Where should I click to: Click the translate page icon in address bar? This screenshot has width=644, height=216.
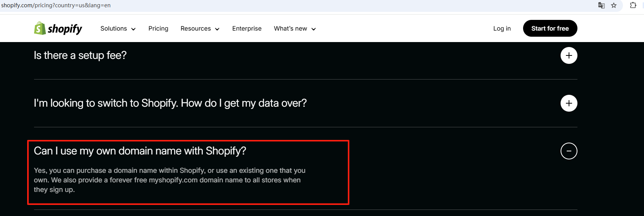[x=602, y=5]
